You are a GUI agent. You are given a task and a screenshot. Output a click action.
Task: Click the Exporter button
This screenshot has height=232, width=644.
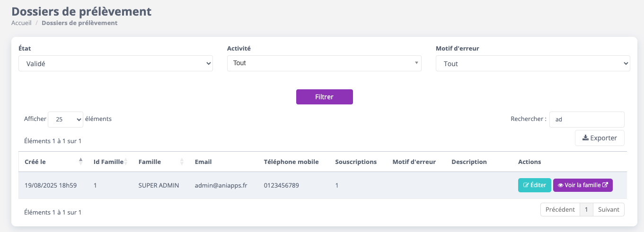coord(600,138)
